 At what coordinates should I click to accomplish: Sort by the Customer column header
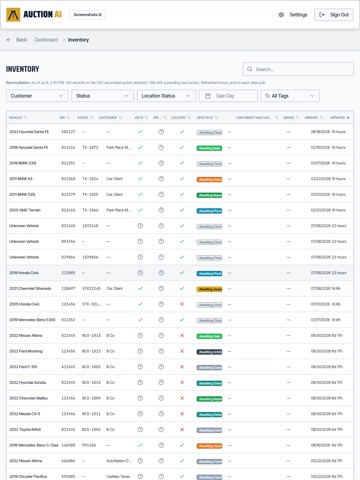[111, 117]
